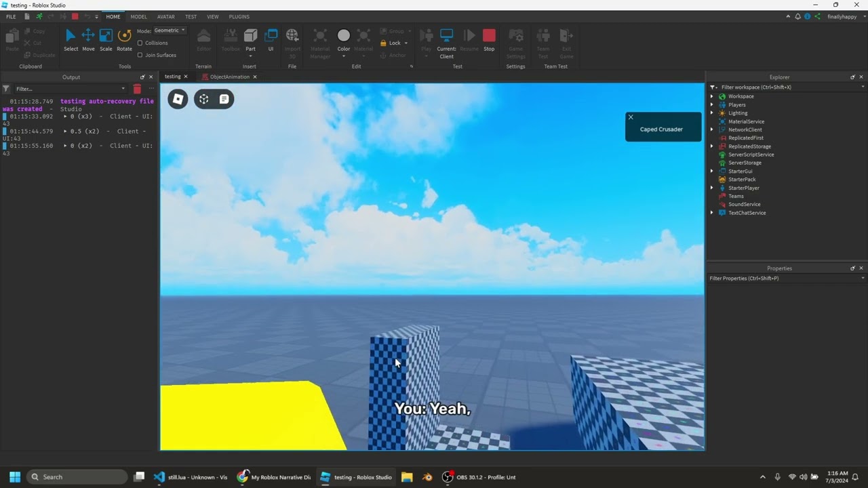
Task: Open Blender from the taskbar
Action: click(x=427, y=477)
